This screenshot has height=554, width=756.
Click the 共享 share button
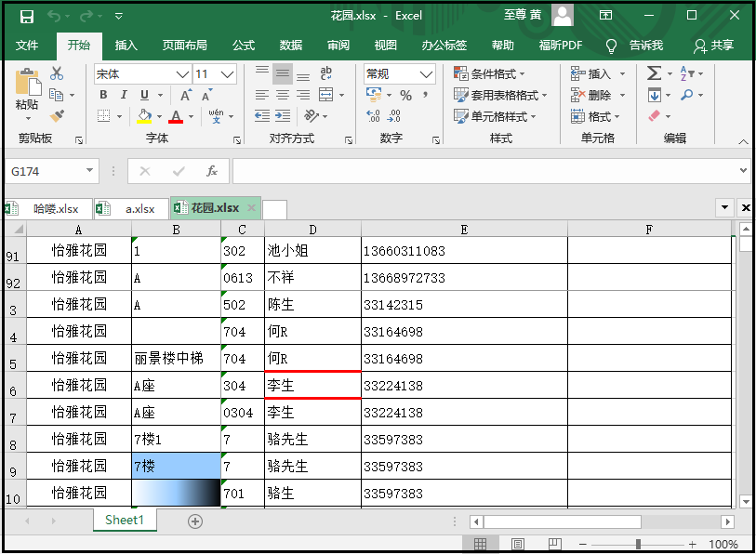[713, 46]
